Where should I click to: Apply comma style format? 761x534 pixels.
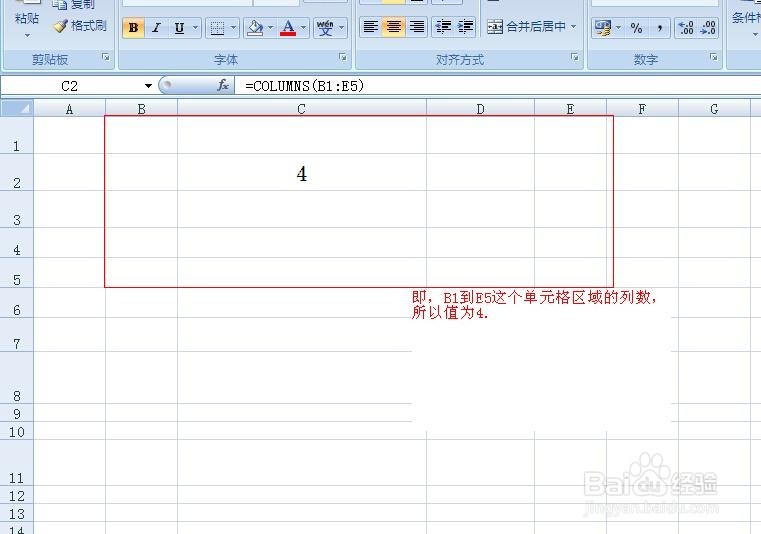coord(659,28)
